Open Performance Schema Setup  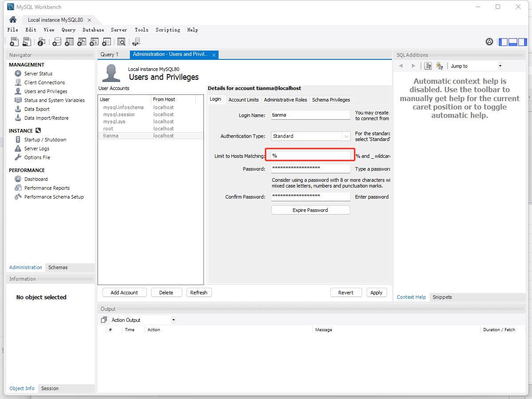[x=54, y=197]
